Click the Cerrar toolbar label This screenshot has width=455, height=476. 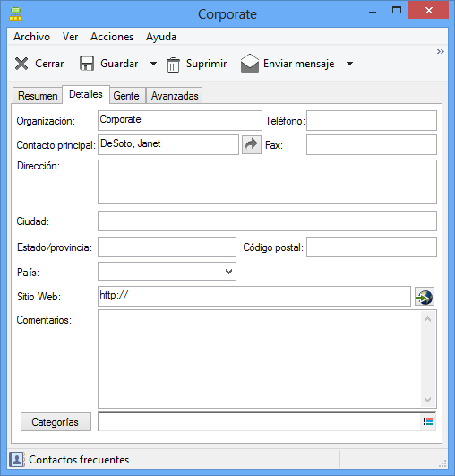[49, 64]
